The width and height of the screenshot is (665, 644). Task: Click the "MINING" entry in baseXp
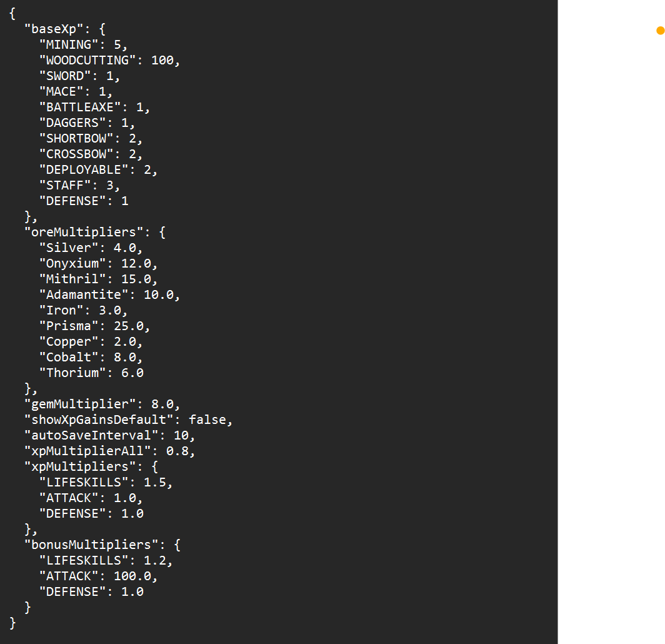click(65, 44)
